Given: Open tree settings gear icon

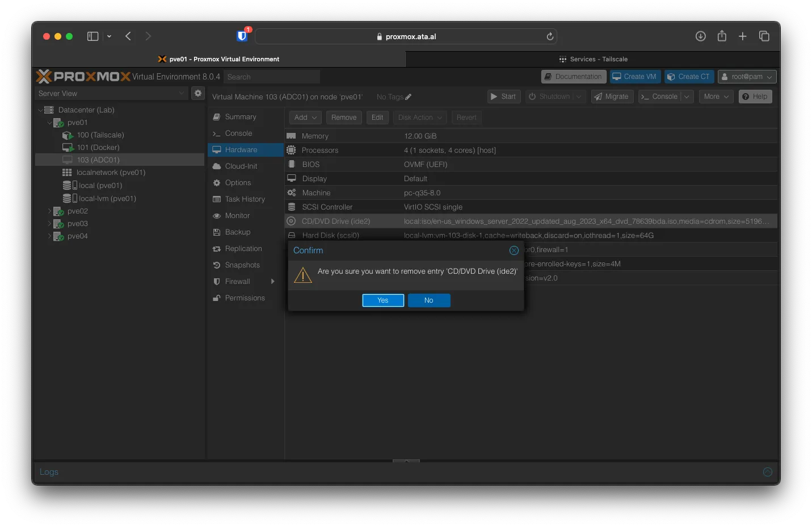Looking at the screenshot, I should pyautogui.click(x=198, y=93).
